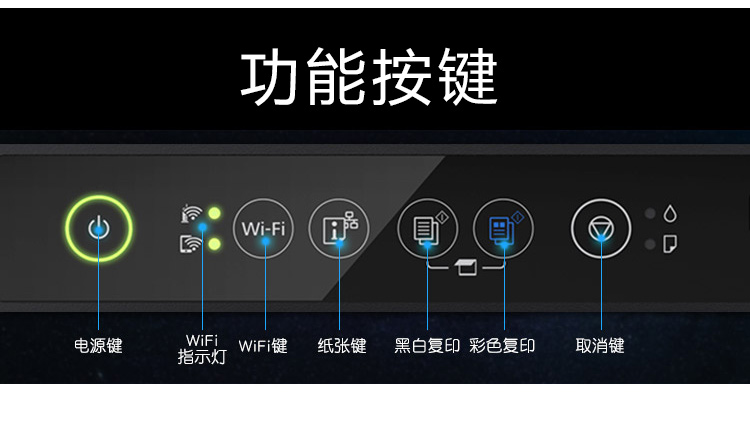Click the ink drop indicator icon

click(670, 213)
